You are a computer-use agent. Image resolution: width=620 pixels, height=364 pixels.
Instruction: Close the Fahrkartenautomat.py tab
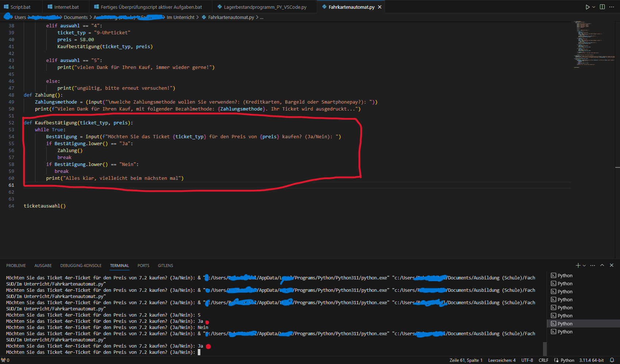click(380, 7)
